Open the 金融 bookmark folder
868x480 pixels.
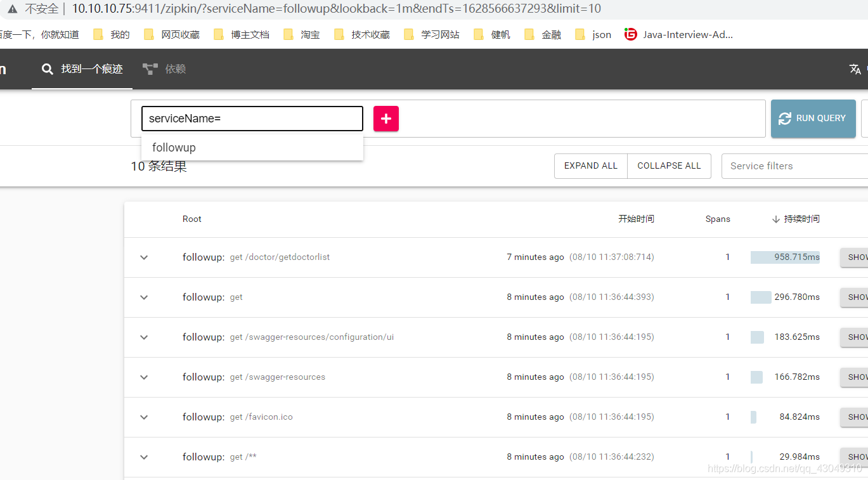click(543, 34)
